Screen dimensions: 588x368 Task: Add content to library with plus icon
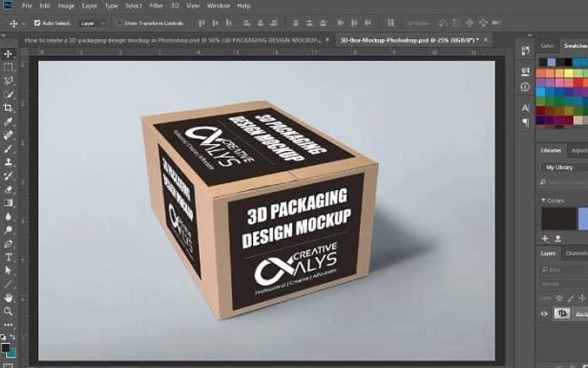[x=545, y=238]
